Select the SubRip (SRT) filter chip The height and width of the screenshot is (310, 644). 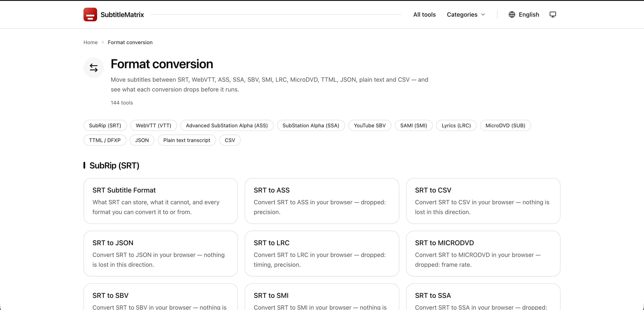pos(105,125)
